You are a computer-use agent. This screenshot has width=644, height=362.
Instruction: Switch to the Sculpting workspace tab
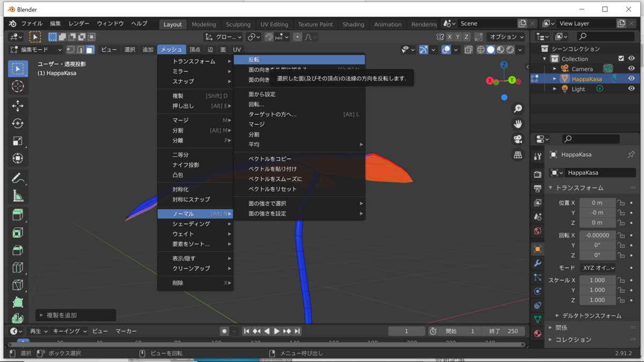238,24
